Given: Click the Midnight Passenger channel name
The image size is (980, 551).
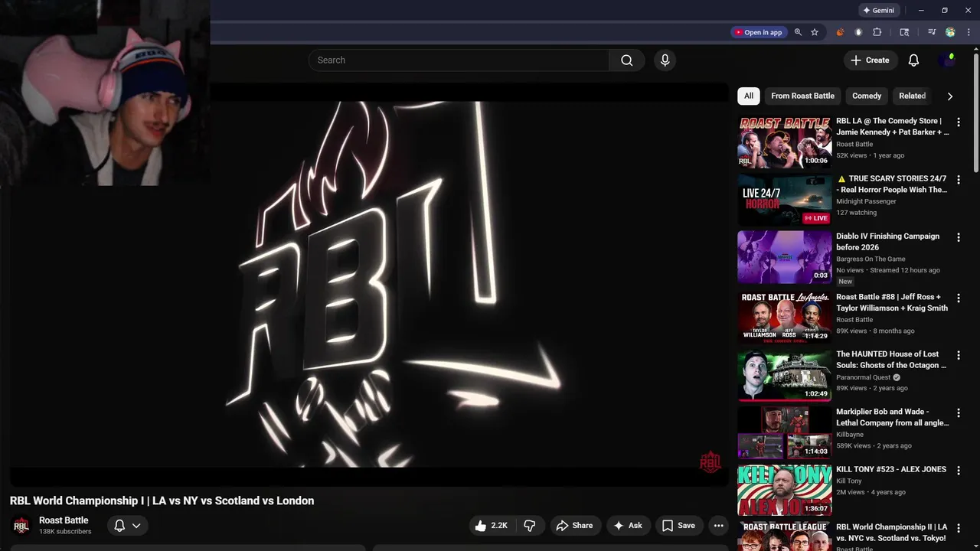Looking at the screenshot, I should tap(866, 201).
